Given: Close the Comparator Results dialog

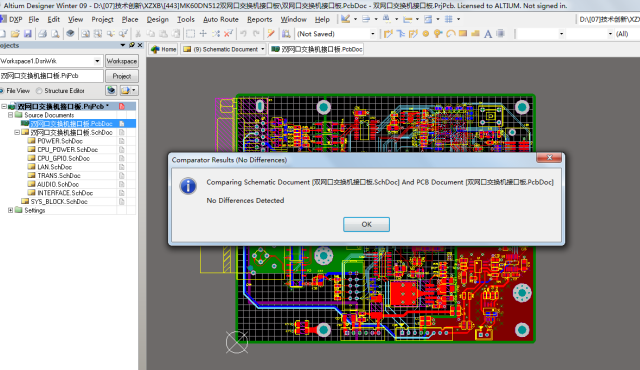Looking at the screenshot, I should pos(549,157).
